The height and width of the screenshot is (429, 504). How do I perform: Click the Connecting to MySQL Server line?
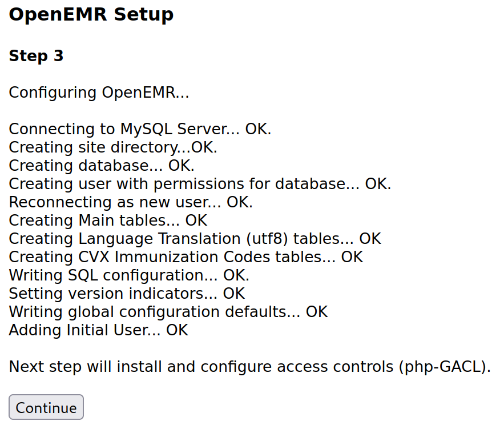click(140, 129)
